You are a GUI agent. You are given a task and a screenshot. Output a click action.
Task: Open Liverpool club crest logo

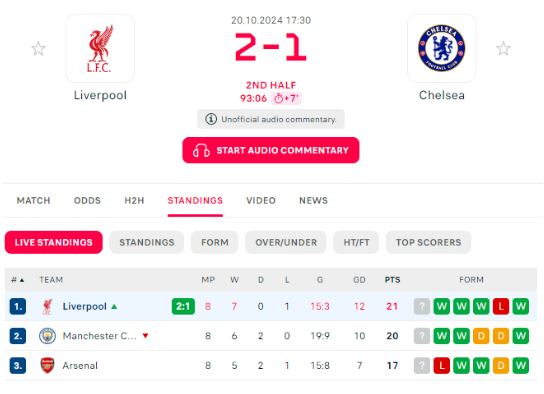coord(100,48)
